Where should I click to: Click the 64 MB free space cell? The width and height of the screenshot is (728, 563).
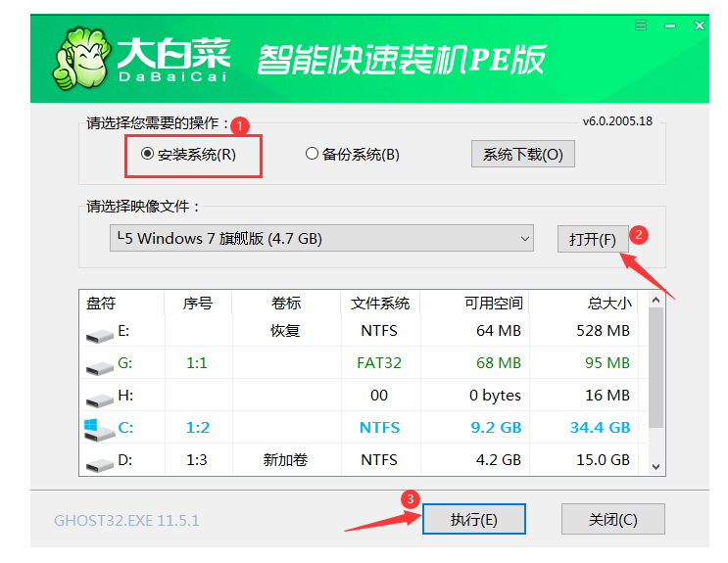point(499,331)
